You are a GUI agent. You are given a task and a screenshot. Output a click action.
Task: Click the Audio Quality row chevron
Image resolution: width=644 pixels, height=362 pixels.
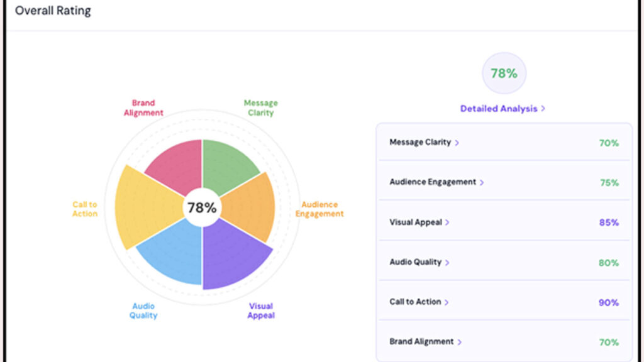pyautogui.click(x=447, y=263)
